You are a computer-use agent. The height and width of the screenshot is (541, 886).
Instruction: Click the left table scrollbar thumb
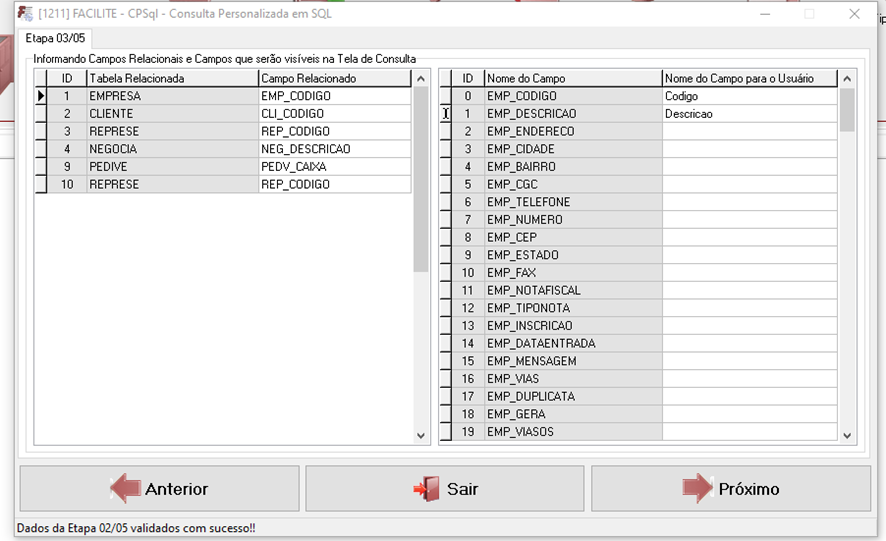(x=420, y=180)
